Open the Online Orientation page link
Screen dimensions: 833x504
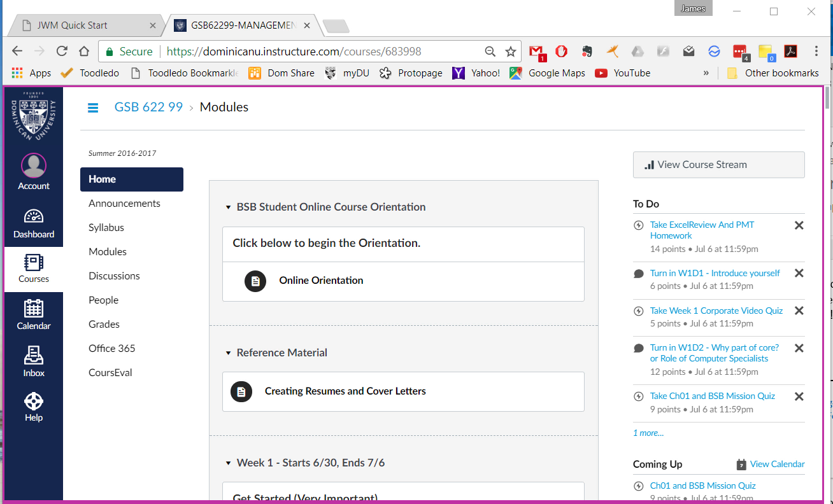point(321,281)
